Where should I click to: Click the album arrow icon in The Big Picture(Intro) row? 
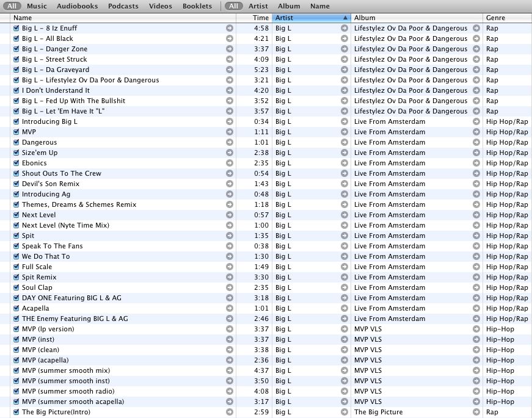click(x=476, y=412)
